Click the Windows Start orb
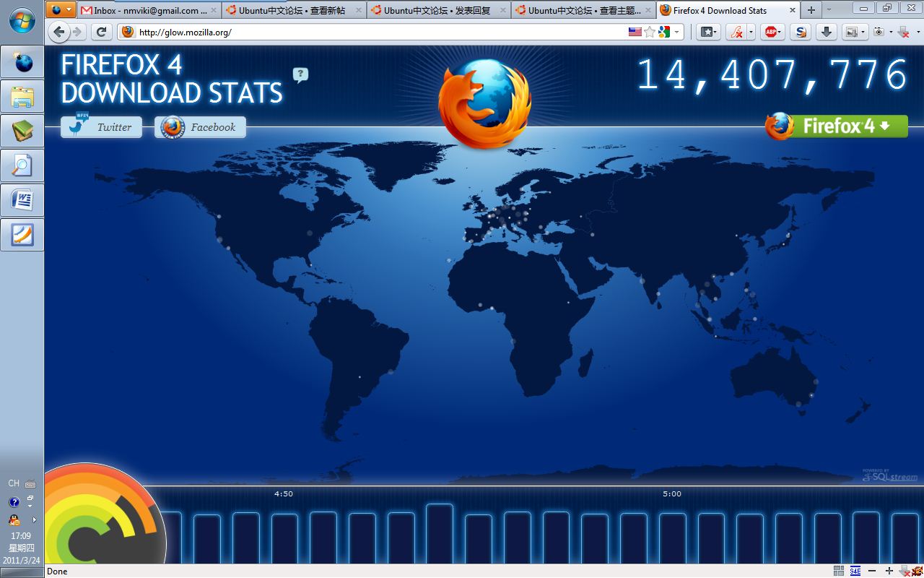Screen dimensions: 924x578 22,20
